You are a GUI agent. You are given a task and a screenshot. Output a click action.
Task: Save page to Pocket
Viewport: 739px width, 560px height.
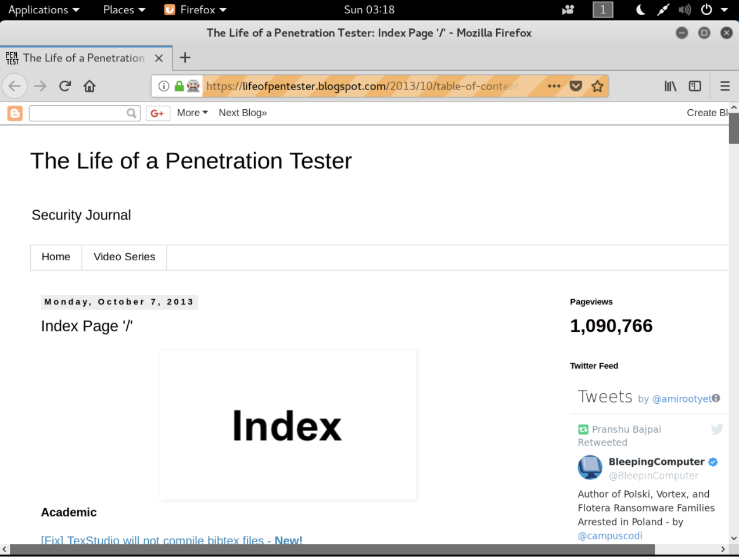tap(576, 86)
